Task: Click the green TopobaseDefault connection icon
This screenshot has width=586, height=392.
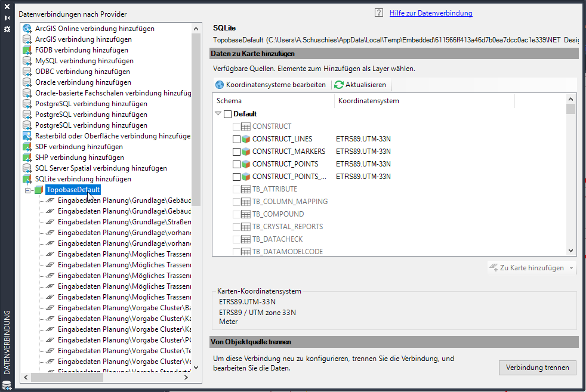Action: [x=39, y=190]
